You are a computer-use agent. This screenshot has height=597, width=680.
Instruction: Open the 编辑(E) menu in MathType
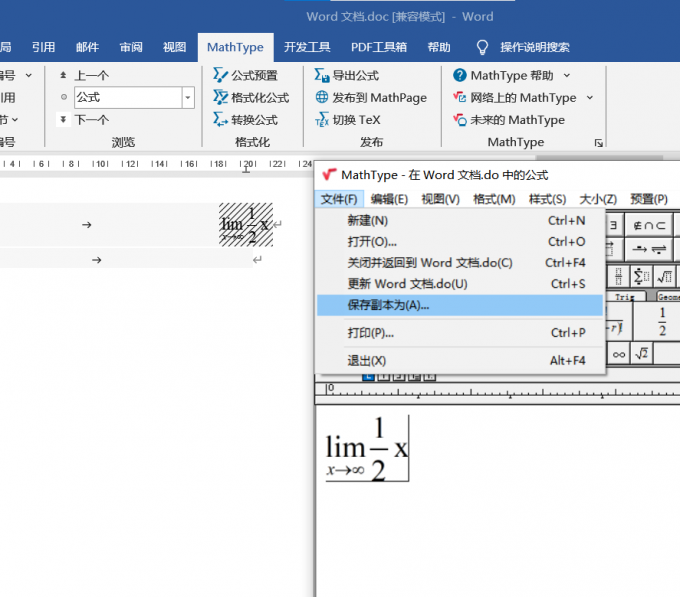(389, 199)
